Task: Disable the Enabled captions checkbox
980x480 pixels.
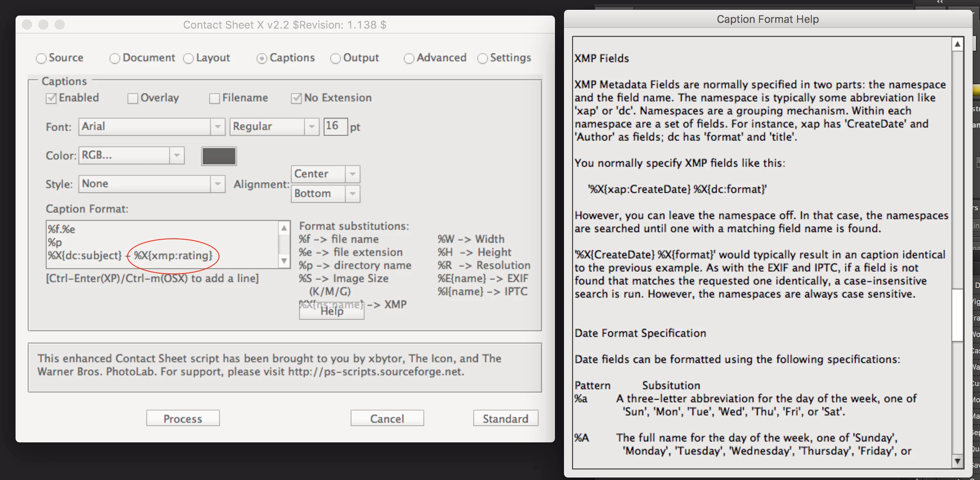Action: [51, 99]
